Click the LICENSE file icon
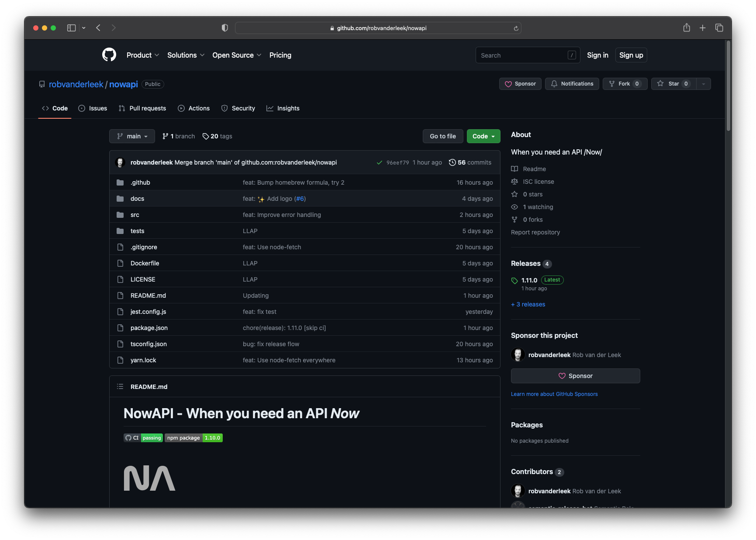 (x=120, y=279)
